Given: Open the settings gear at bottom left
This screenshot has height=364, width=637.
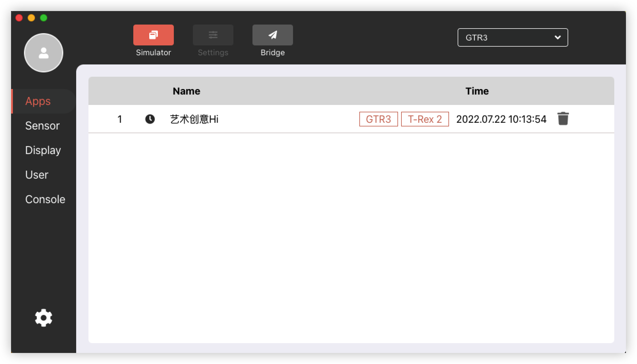Looking at the screenshot, I should coord(43,318).
